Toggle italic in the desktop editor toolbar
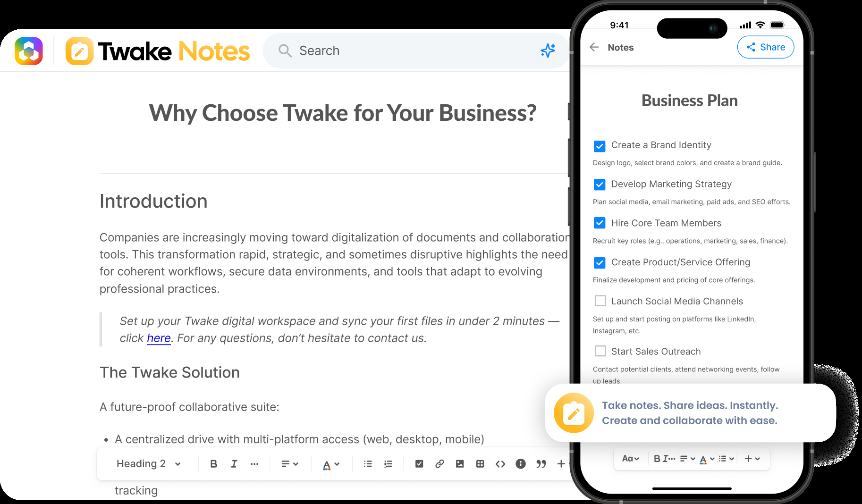This screenshot has height=504, width=862. (x=234, y=464)
